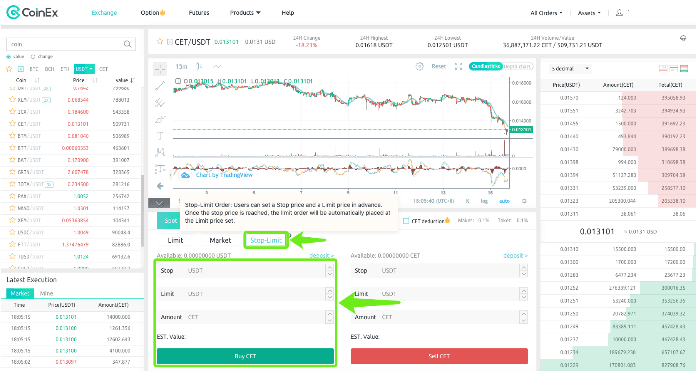Select the trend line drawing tool

(x=160, y=86)
